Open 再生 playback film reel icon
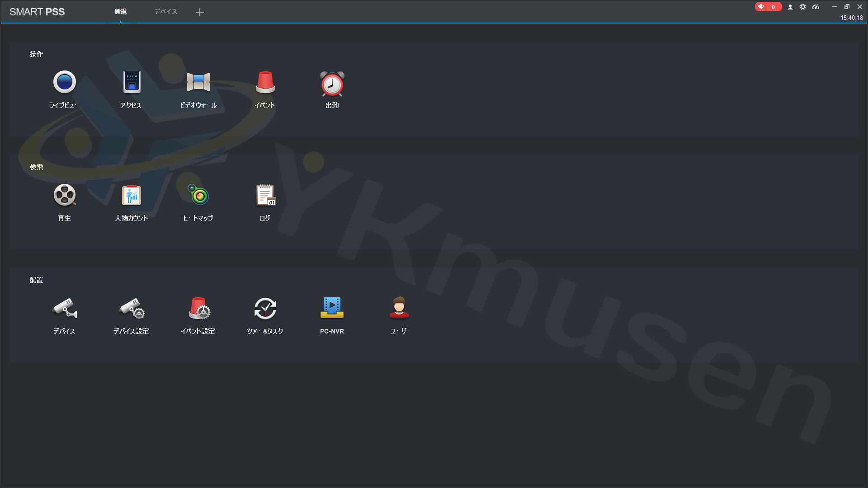 pyautogui.click(x=64, y=196)
